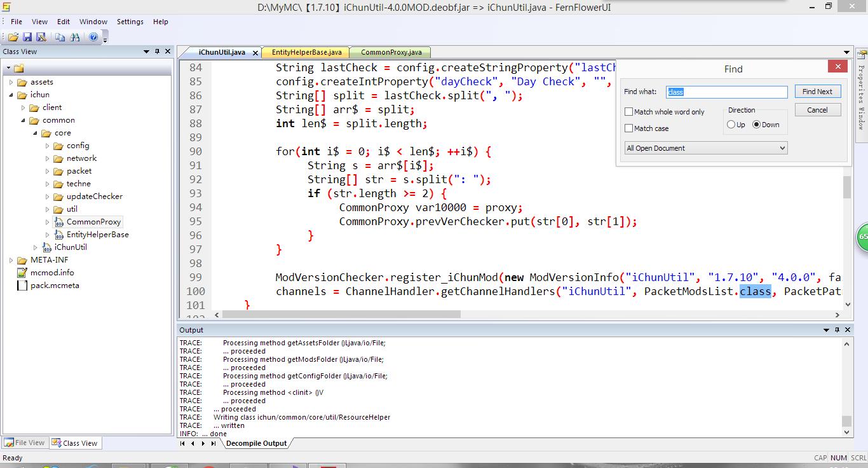Select the util folder

tap(72, 209)
